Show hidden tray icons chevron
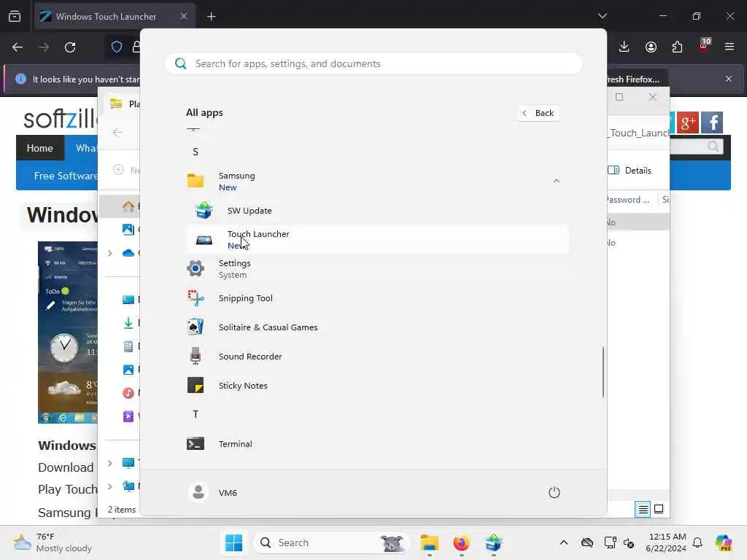The width and height of the screenshot is (747, 560). (x=564, y=542)
